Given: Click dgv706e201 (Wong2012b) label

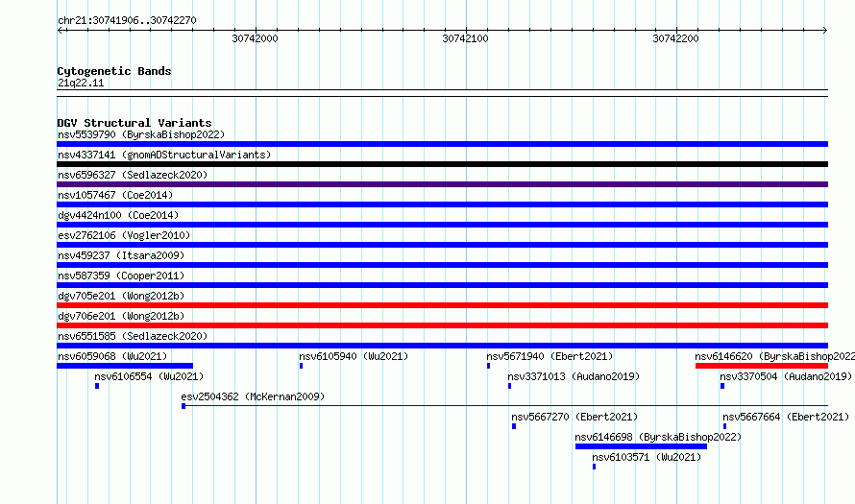Looking at the screenshot, I should pos(121,316).
